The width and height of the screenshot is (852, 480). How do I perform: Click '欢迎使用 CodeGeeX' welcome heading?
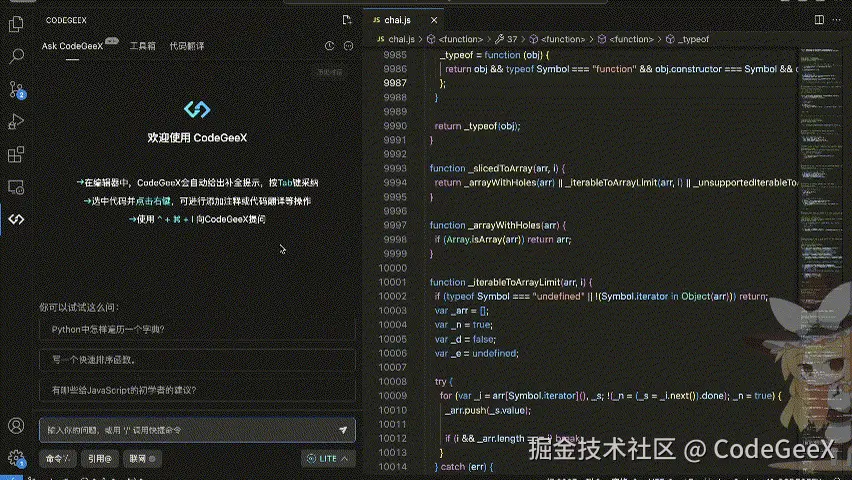click(197, 138)
